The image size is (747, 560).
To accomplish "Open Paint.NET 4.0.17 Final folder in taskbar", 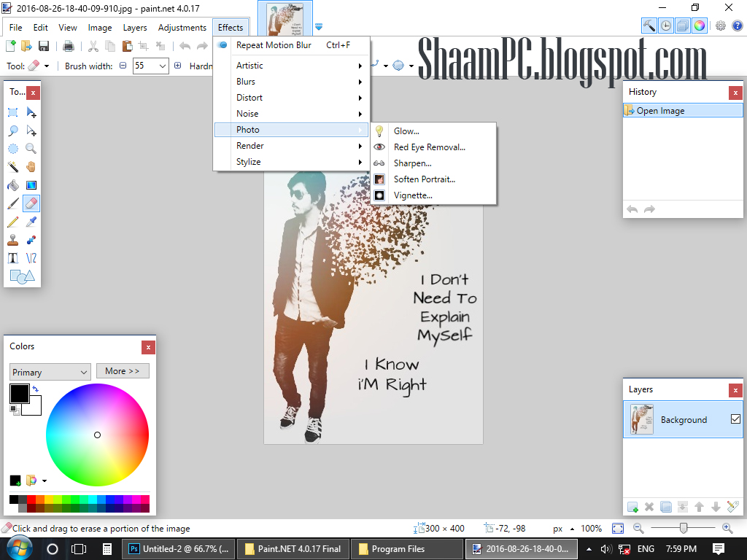I will coord(293,549).
